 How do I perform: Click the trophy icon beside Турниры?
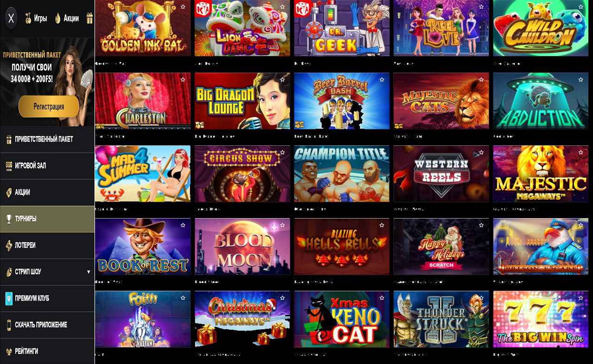point(8,219)
